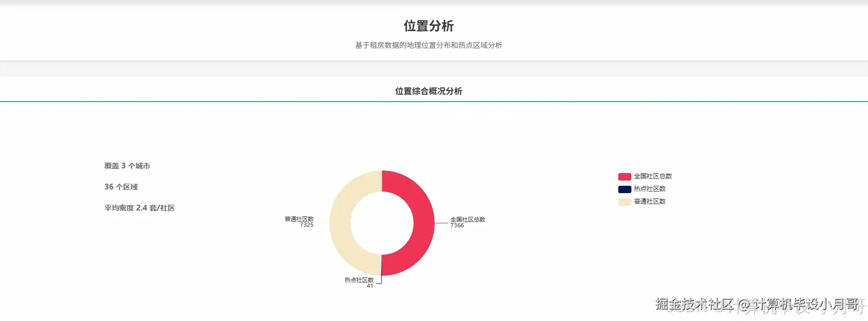The height and width of the screenshot is (321, 868).
Task: Click the 36 个区域 statistic
Action: (121, 187)
